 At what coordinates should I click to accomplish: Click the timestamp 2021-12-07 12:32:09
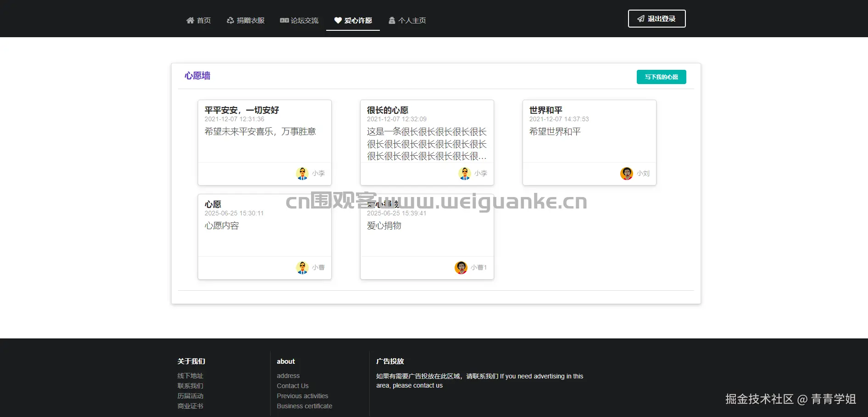(x=397, y=119)
